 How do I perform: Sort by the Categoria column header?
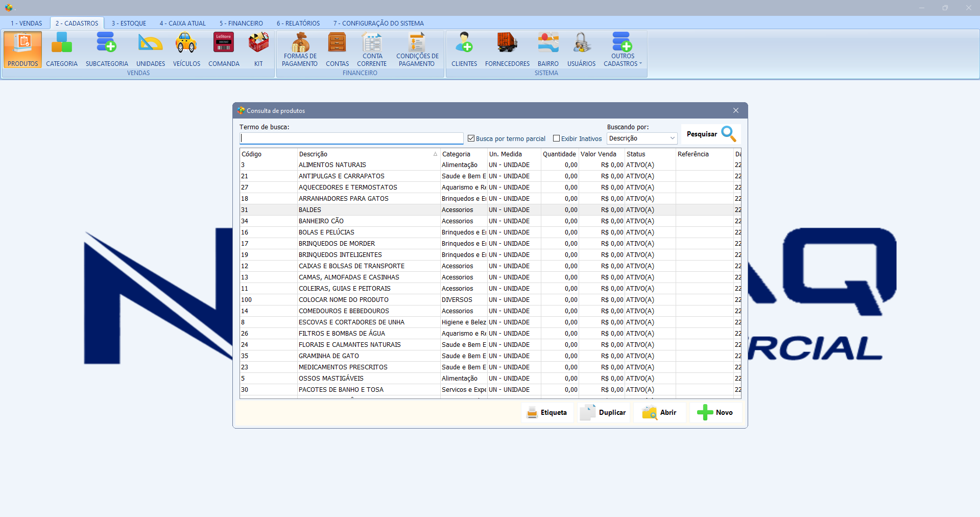point(464,154)
